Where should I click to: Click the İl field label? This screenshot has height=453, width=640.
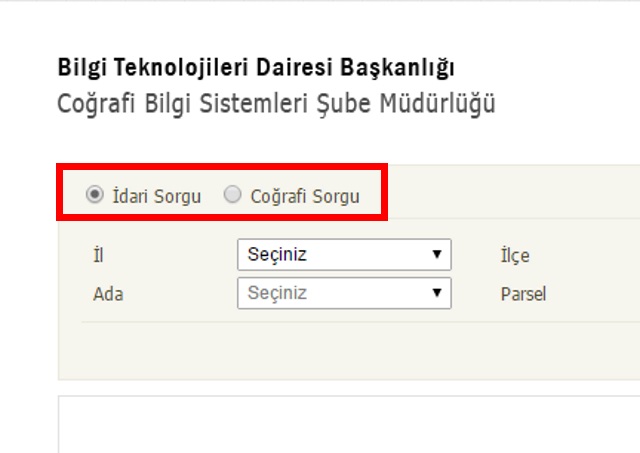click(98, 255)
